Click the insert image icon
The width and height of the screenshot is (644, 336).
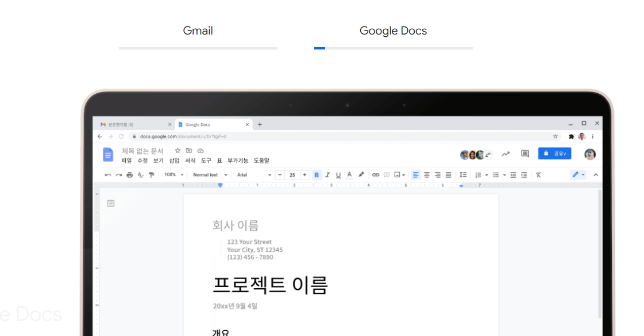(397, 175)
